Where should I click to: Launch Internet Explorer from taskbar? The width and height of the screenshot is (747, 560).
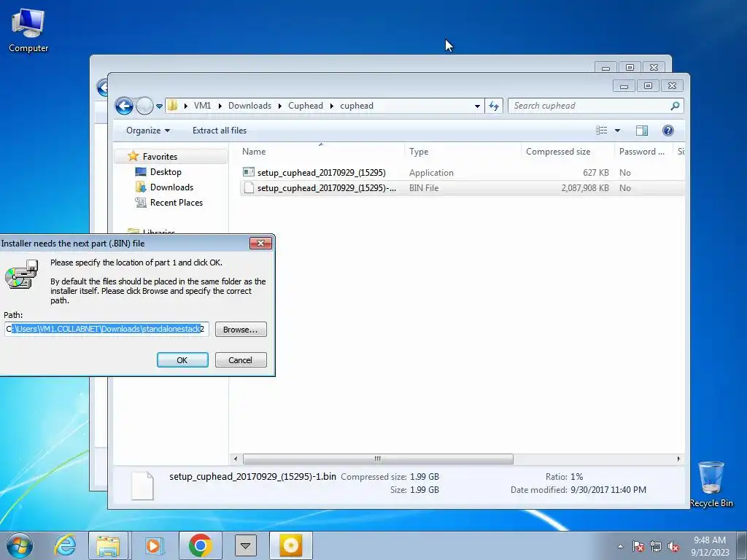click(x=65, y=545)
